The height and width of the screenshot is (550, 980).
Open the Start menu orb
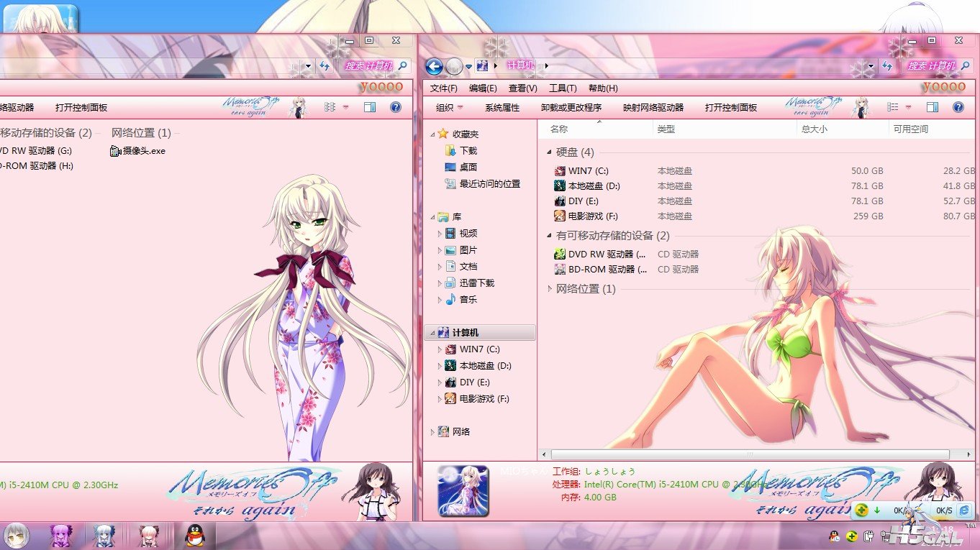pos(17,536)
